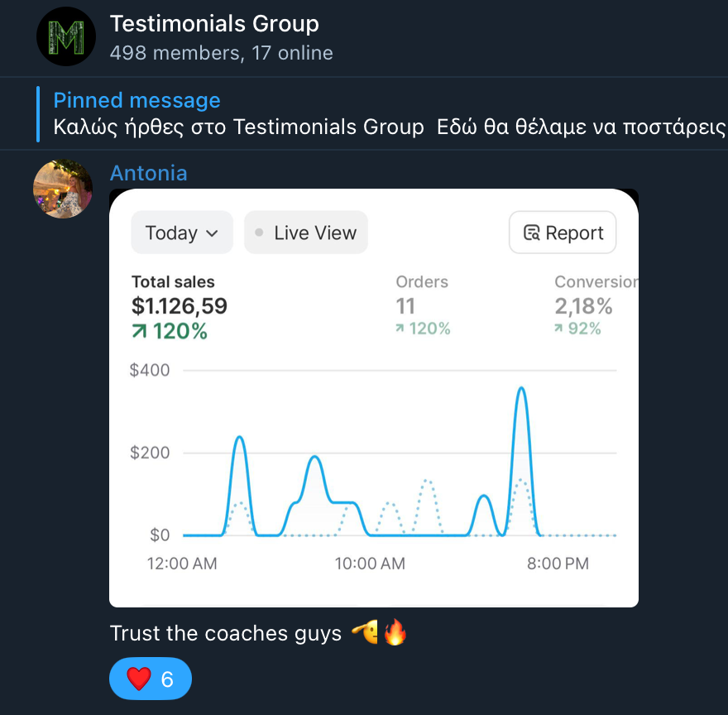The image size is (728, 715).
Task: Click the Report magnifier icon
Action: click(532, 233)
